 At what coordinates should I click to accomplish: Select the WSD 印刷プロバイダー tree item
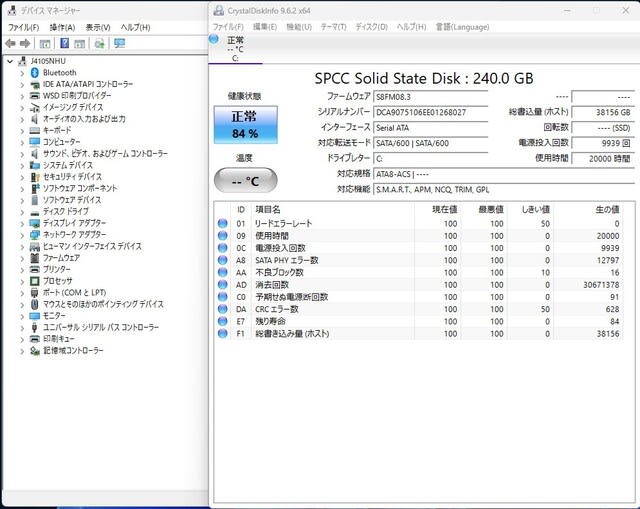[x=77, y=96]
